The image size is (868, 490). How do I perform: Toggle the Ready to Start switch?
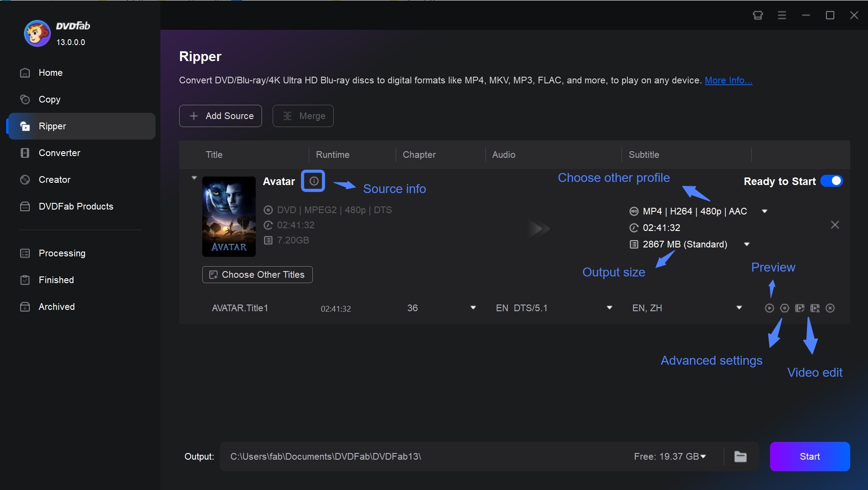click(832, 181)
